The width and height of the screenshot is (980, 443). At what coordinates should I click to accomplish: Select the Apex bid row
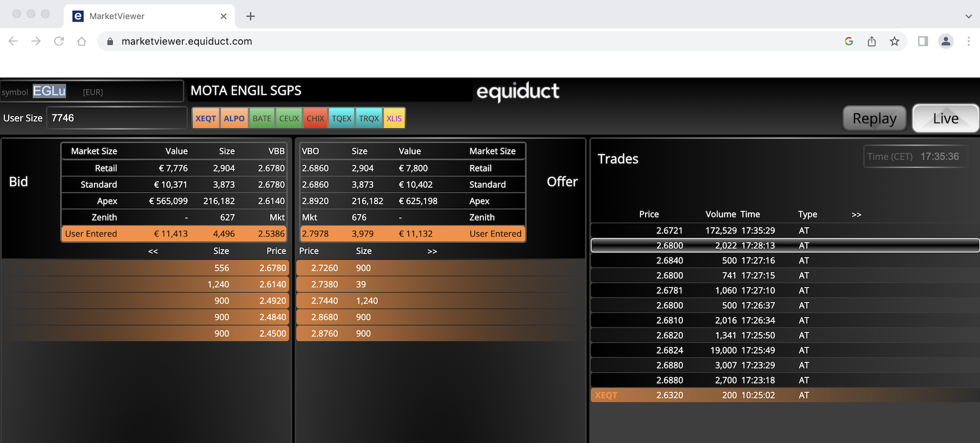pos(174,201)
